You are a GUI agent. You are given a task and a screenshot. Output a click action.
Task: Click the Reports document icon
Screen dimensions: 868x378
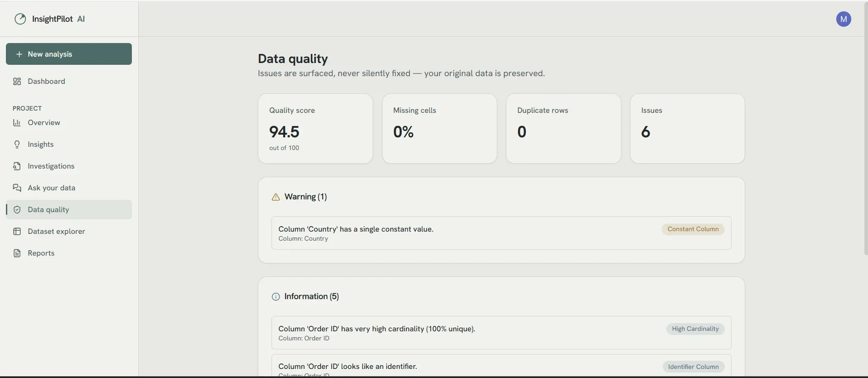pyautogui.click(x=17, y=253)
